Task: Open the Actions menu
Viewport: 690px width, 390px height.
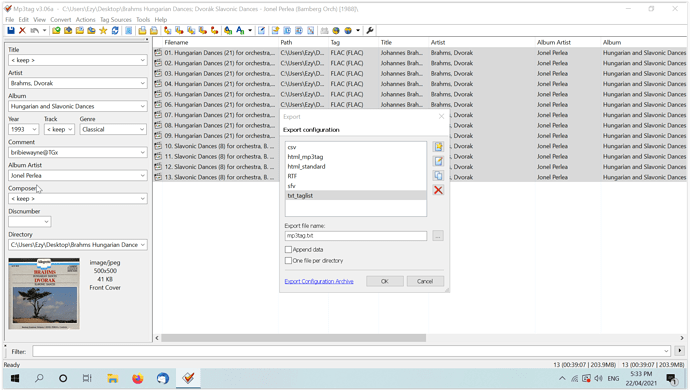Action: pyautogui.click(x=85, y=20)
